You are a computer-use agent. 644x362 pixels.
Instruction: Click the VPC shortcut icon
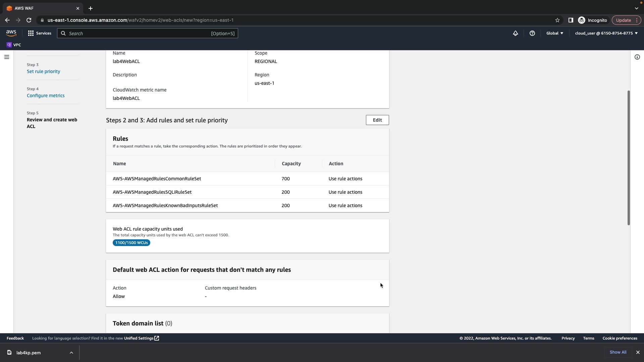[9, 45]
